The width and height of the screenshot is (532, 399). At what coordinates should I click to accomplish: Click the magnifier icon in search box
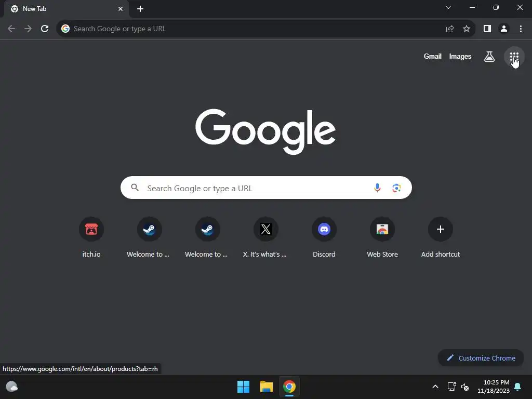(x=135, y=187)
